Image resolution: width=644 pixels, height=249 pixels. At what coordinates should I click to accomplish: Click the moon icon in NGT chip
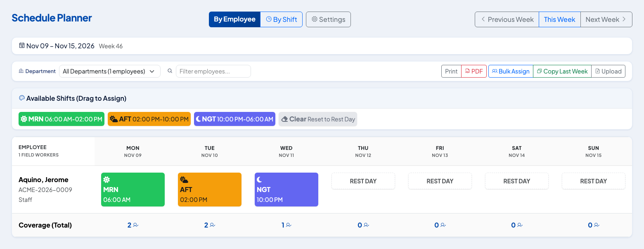[x=199, y=119]
